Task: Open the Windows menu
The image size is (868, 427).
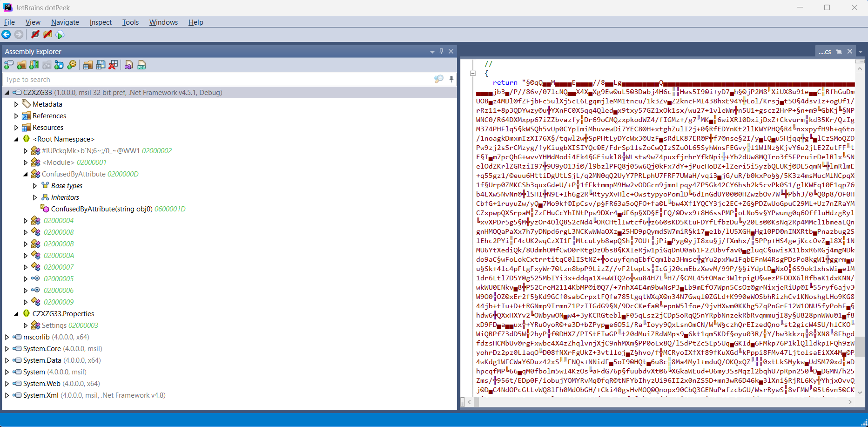Action: [x=163, y=22]
